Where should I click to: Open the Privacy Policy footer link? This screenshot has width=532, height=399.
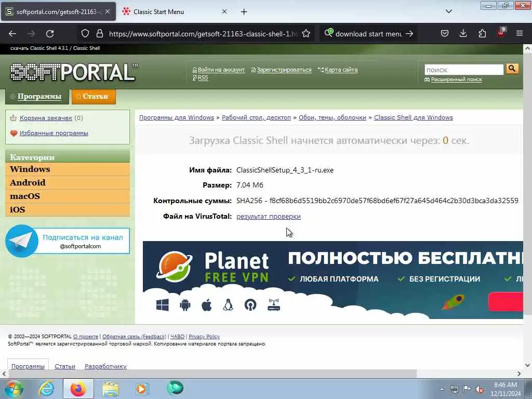pyautogui.click(x=204, y=337)
